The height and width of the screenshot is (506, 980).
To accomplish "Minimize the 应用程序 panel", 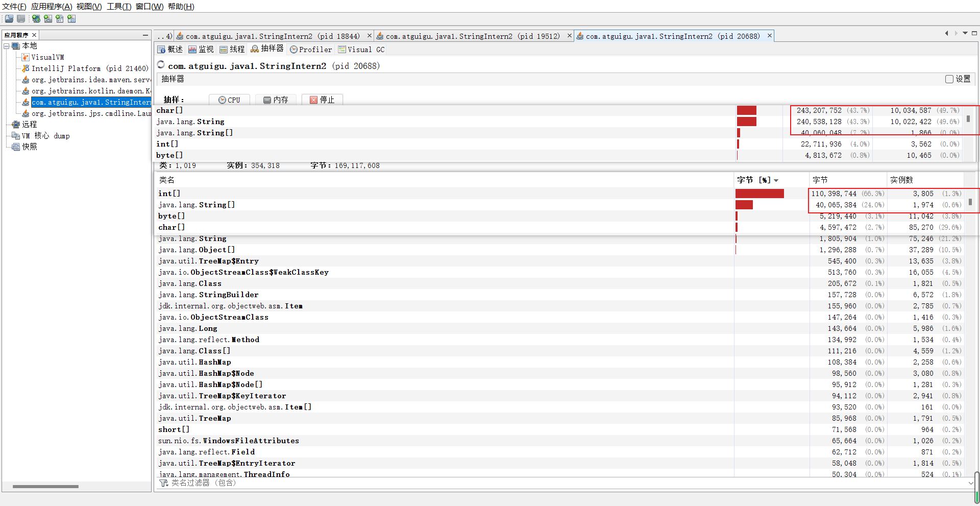I will 145,35.
